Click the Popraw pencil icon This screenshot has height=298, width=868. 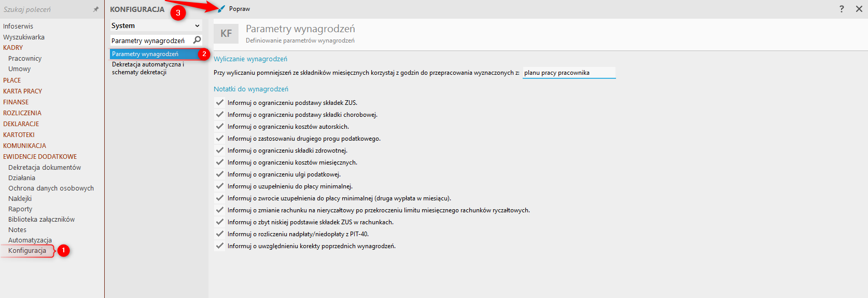point(221,9)
